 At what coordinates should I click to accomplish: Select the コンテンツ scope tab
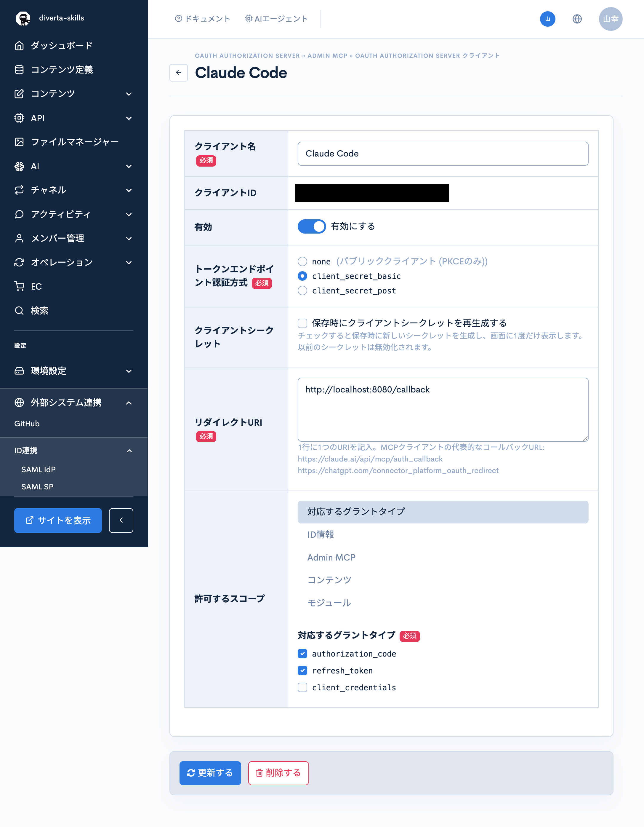(x=443, y=580)
